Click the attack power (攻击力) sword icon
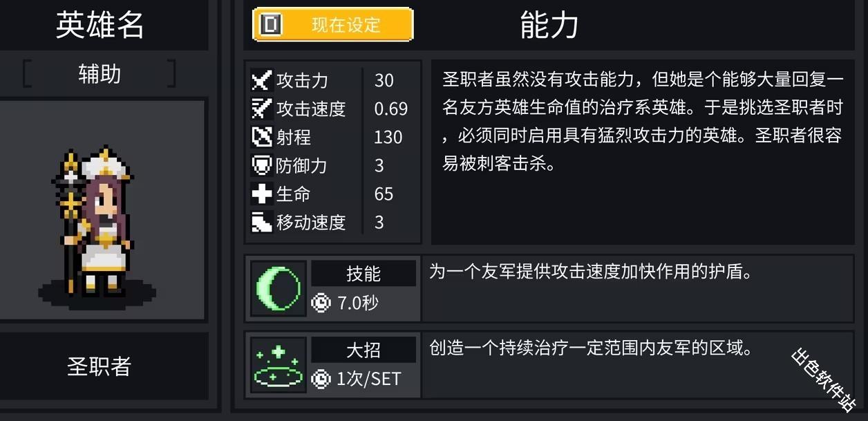Viewport: 868px width, 421px height. pos(261,81)
